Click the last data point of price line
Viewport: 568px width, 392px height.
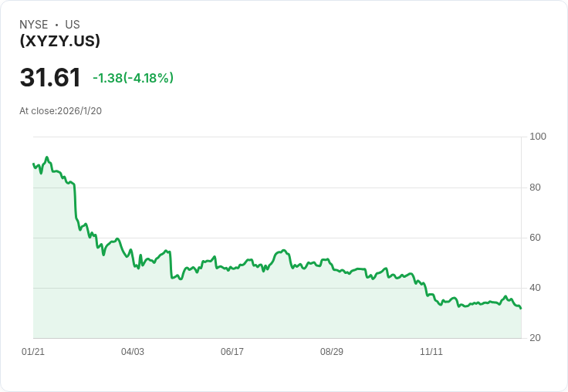coord(521,309)
